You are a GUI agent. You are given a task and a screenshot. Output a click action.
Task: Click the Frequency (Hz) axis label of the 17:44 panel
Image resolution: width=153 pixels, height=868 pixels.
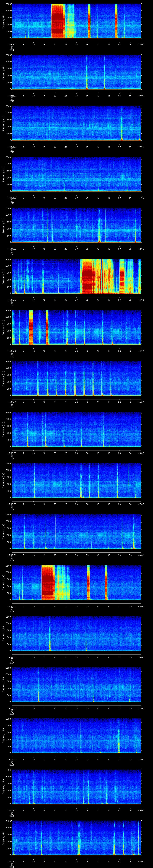[3, 378]
